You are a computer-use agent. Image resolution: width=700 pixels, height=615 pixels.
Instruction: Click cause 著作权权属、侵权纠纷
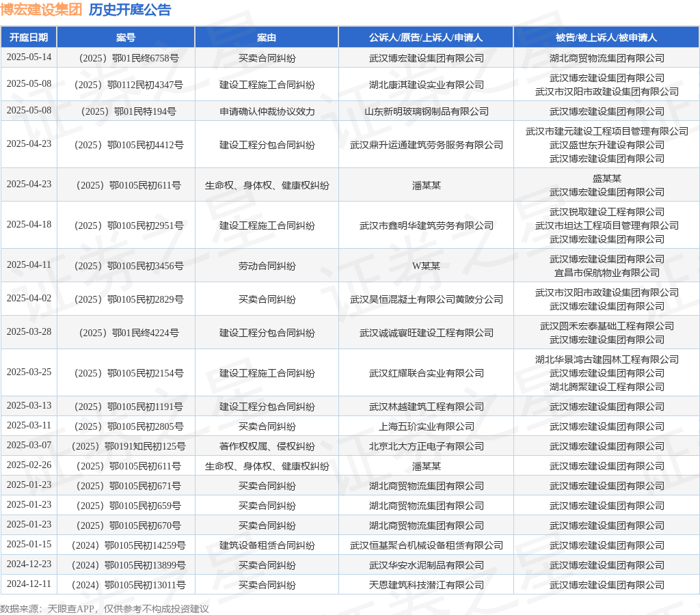point(267,446)
